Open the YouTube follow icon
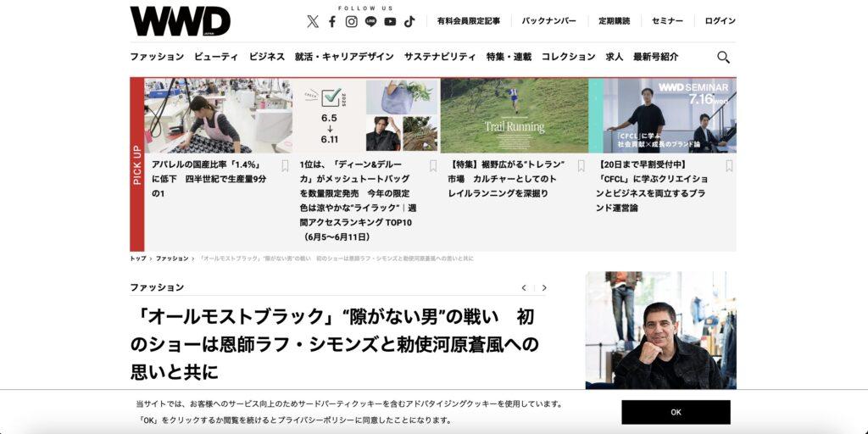 click(390, 21)
